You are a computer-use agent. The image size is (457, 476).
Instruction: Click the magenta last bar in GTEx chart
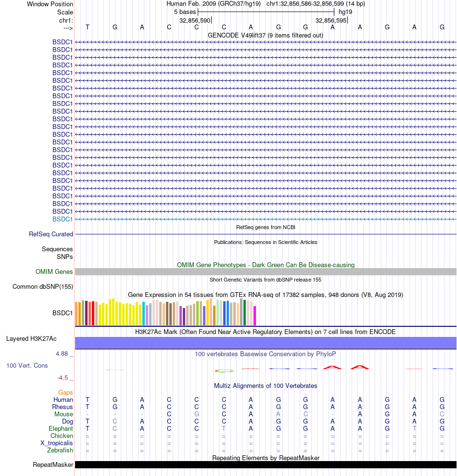point(255,316)
